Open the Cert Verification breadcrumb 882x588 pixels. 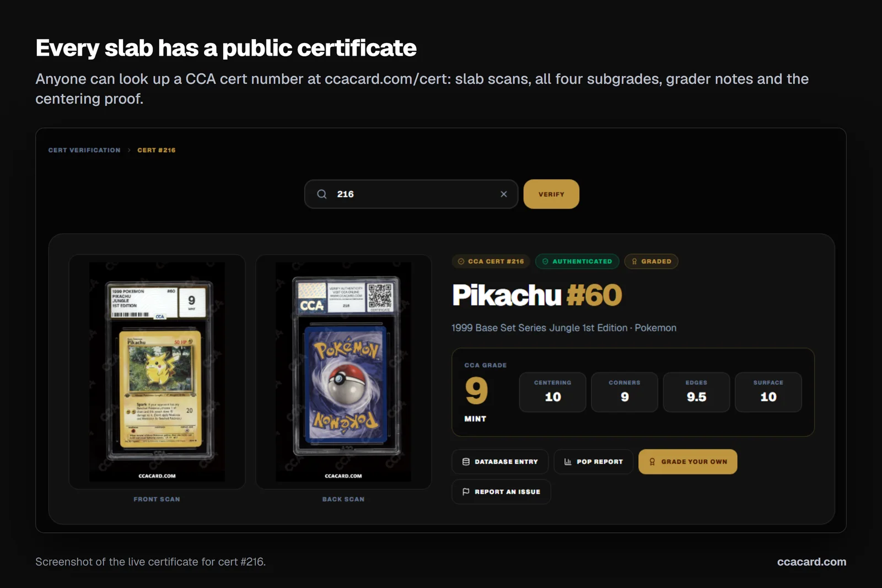click(x=84, y=150)
